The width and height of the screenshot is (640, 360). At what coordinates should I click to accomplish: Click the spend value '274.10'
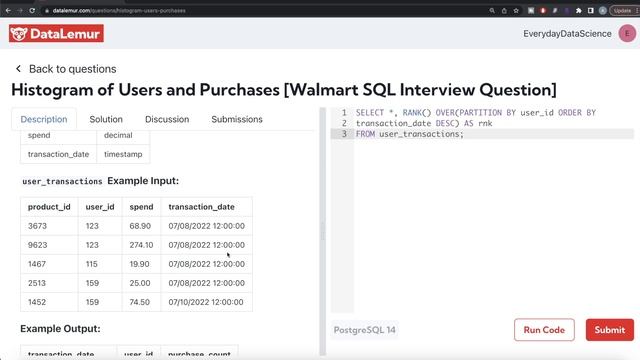(x=141, y=245)
